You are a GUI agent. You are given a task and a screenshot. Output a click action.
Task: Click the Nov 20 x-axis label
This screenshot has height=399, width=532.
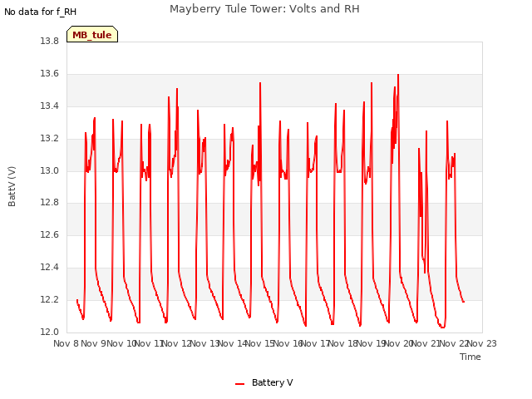click(399, 343)
